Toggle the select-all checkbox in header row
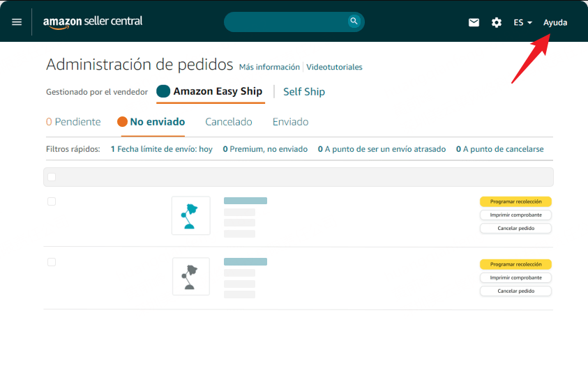This screenshot has width=588, height=368. click(52, 177)
